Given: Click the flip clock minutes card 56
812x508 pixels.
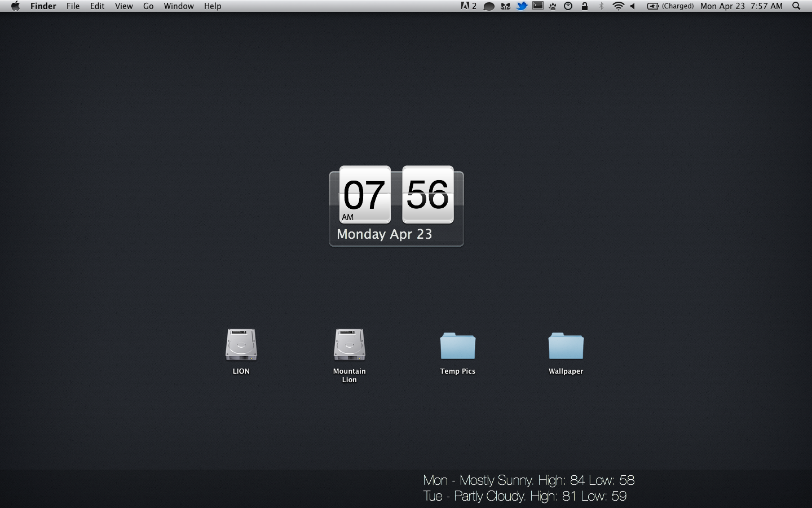Looking at the screenshot, I should coord(428,195).
